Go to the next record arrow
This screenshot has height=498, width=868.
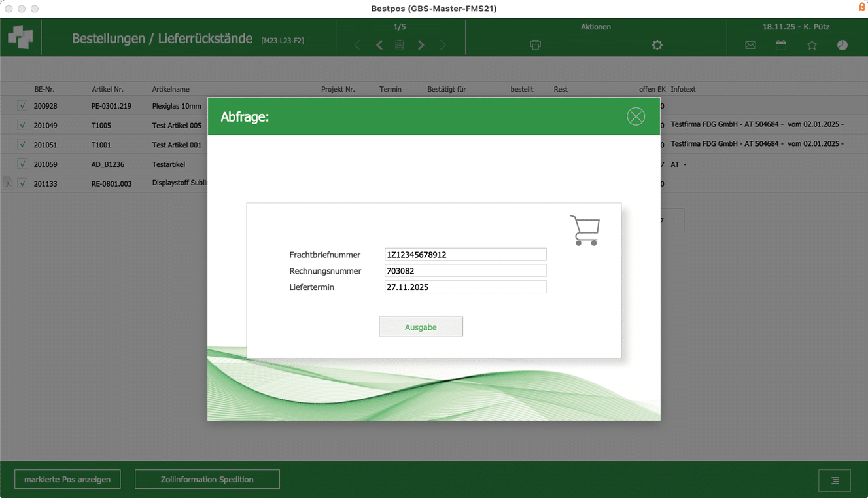coord(421,45)
